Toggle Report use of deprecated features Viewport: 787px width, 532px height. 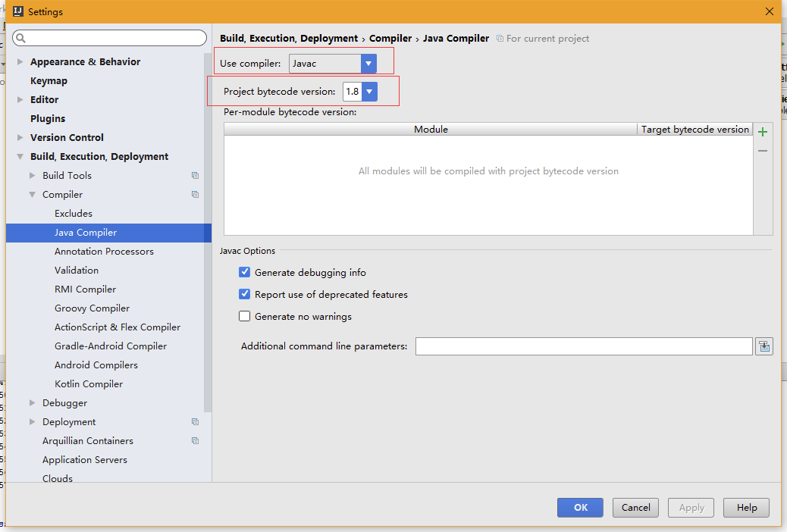click(x=244, y=295)
